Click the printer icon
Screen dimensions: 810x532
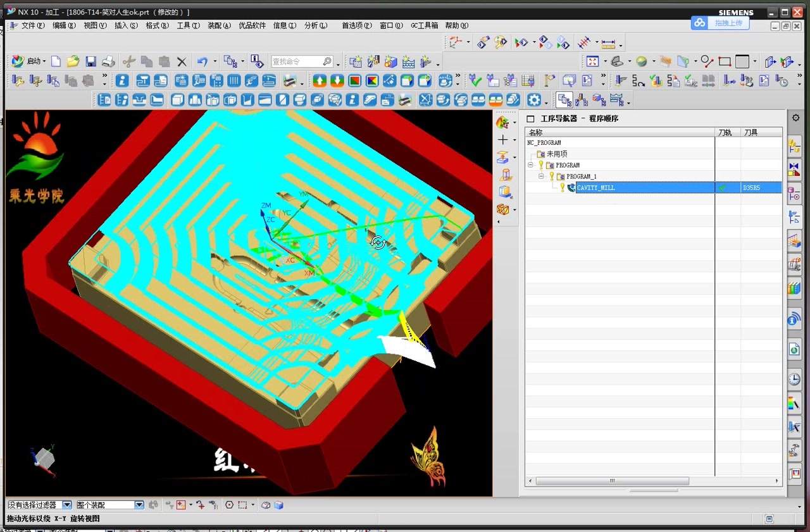pyautogui.click(x=108, y=61)
